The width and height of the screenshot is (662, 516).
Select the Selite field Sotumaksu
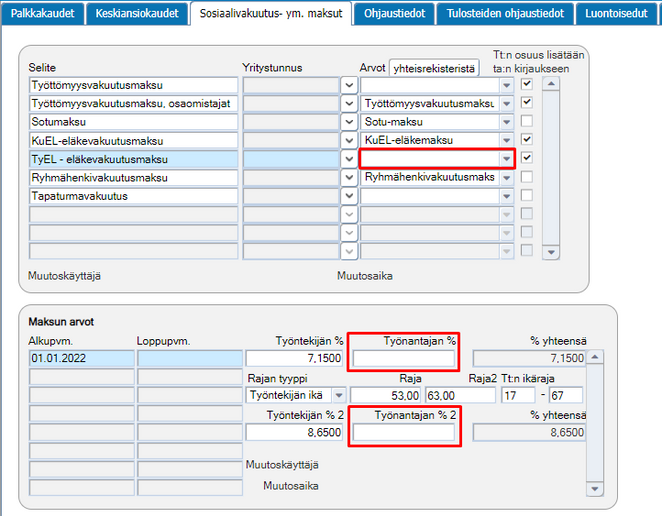click(133, 122)
